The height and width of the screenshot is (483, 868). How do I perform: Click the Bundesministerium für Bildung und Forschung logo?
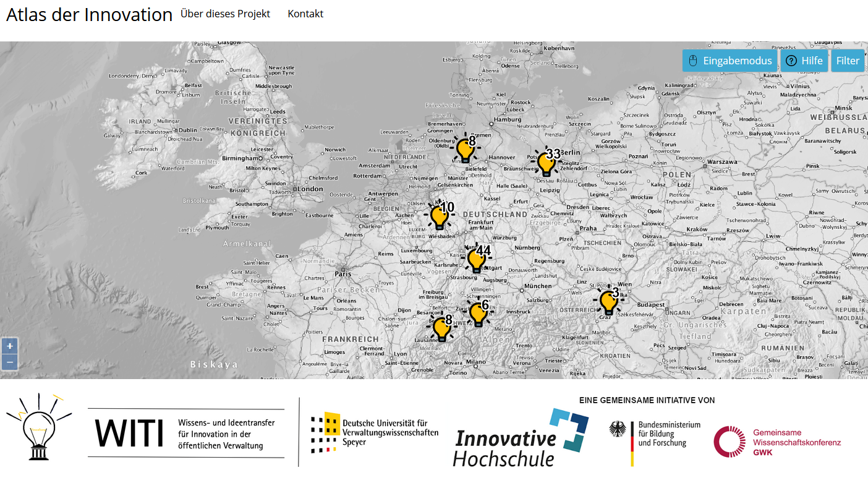(x=655, y=443)
